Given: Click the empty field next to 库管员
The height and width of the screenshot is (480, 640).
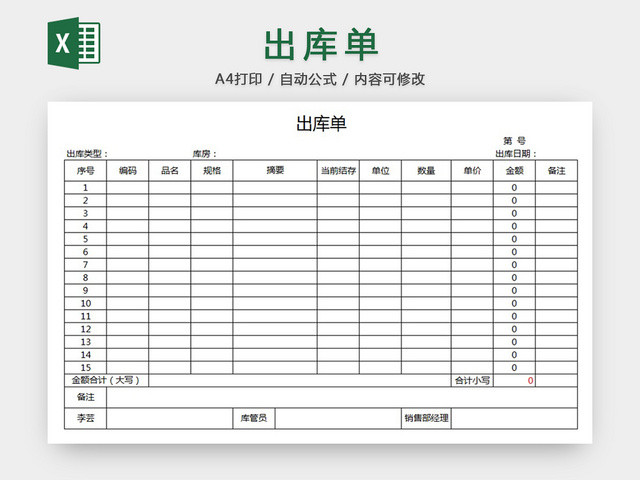Looking at the screenshot, I should click(x=338, y=418).
